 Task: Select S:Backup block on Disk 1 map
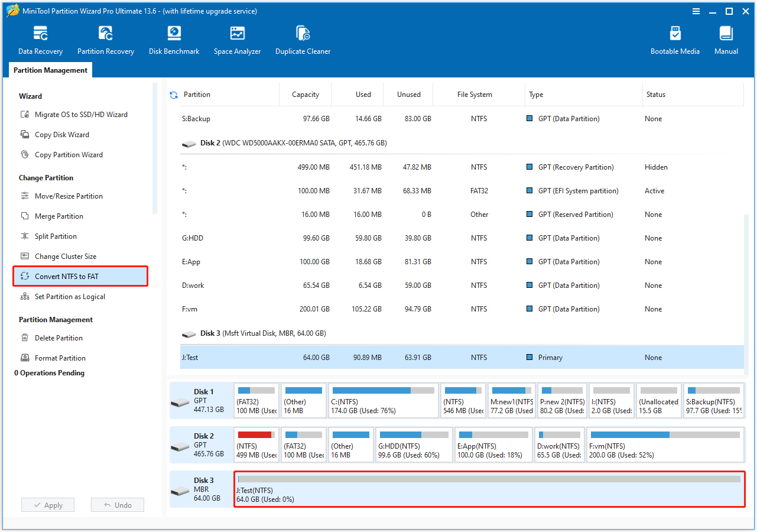[x=713, y=400]
